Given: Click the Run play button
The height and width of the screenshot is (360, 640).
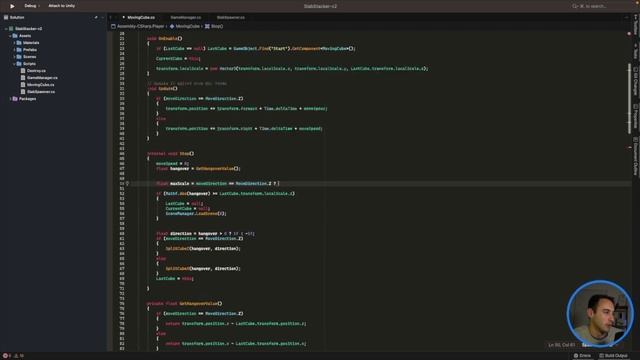Looking at the screenshot, I should coord(12,6).
